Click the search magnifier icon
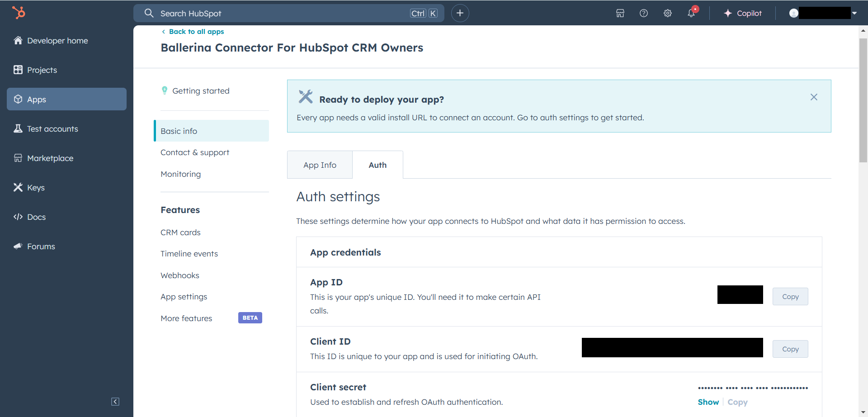 point(149,13)
